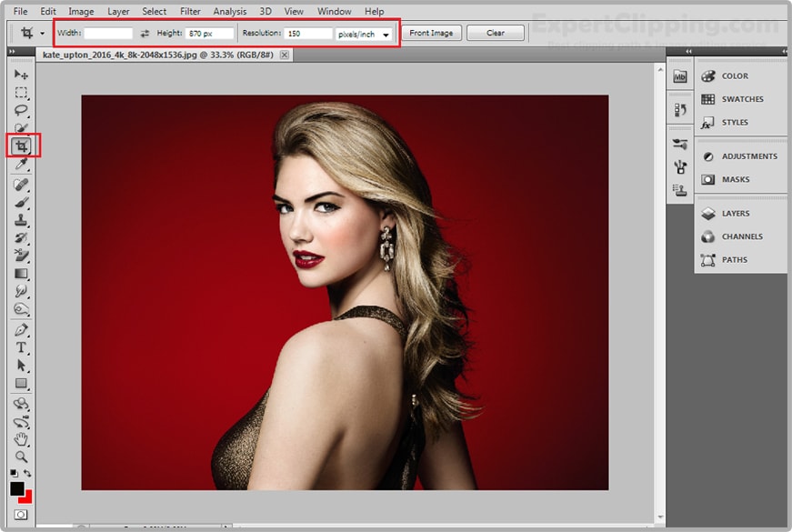The height and width of the screenshot is (532, 792).
Task: Select the Zoom magnifier tool
Action: coord(21,456)
